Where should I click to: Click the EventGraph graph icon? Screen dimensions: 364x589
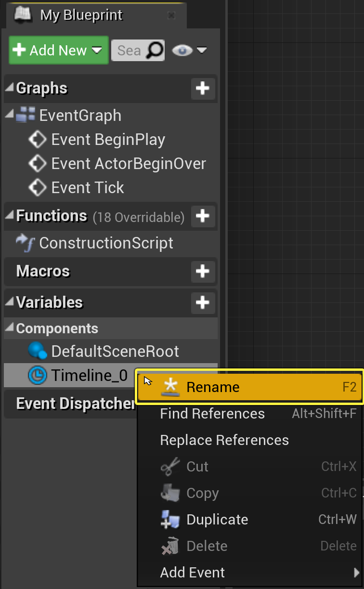26,115
